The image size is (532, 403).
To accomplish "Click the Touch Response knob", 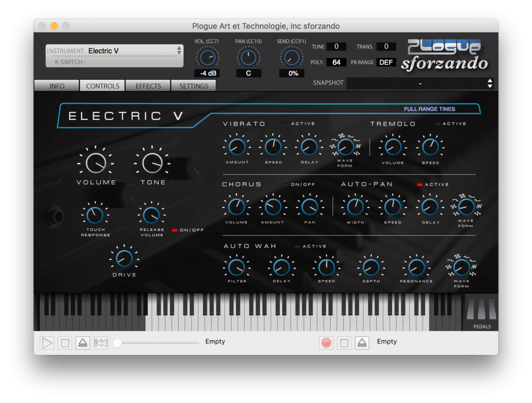I will (95, 215).
